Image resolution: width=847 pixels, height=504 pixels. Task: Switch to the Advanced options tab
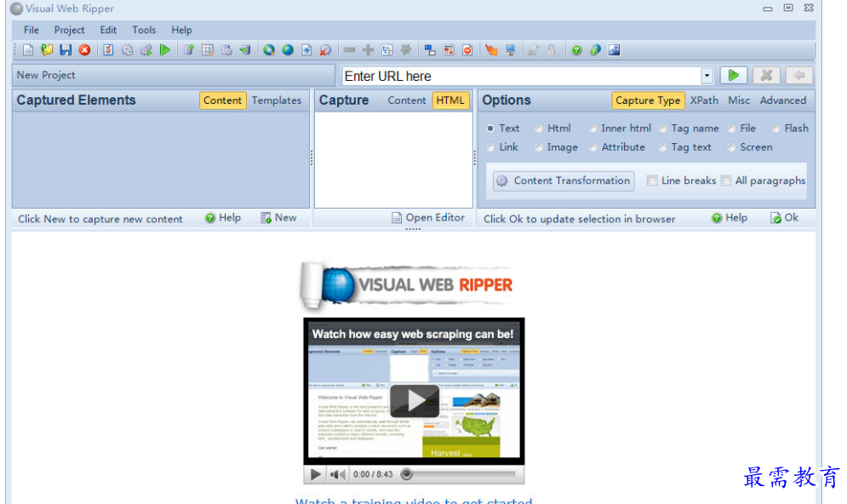[x=782, y=100]
